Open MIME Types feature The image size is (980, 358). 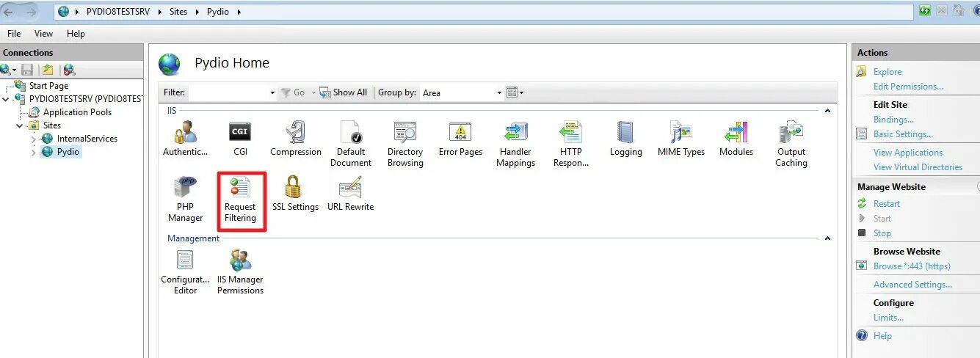pos(681,139)
